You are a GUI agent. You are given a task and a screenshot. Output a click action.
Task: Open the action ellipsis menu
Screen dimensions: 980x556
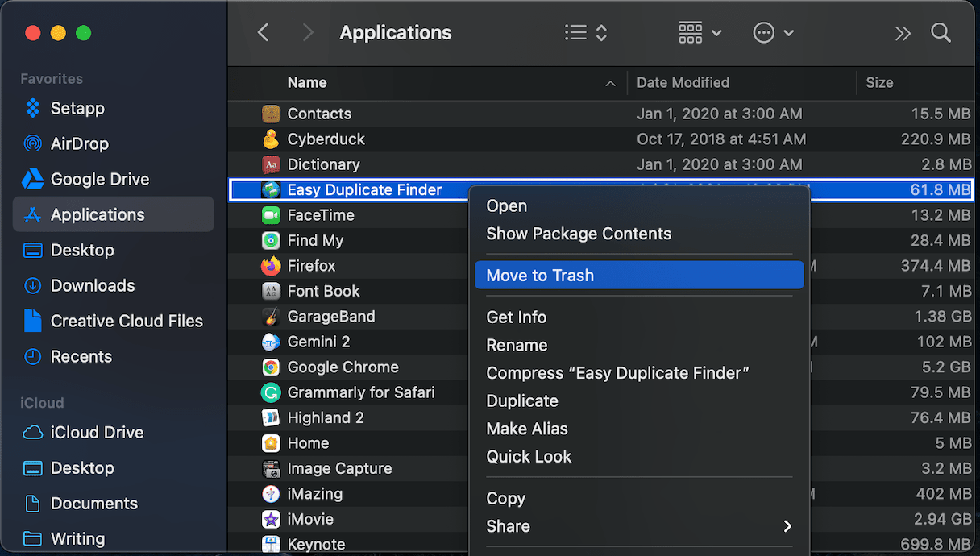[x=773, y=33]
